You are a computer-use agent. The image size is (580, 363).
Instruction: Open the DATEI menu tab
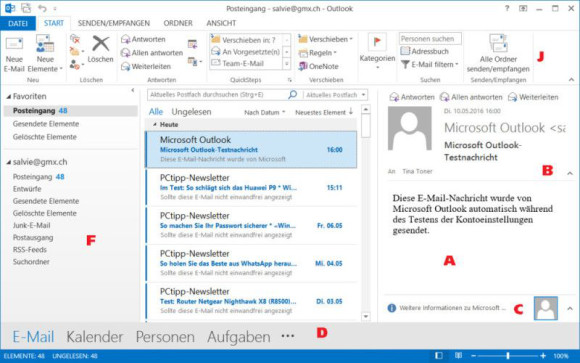click(x=18, y=23)
